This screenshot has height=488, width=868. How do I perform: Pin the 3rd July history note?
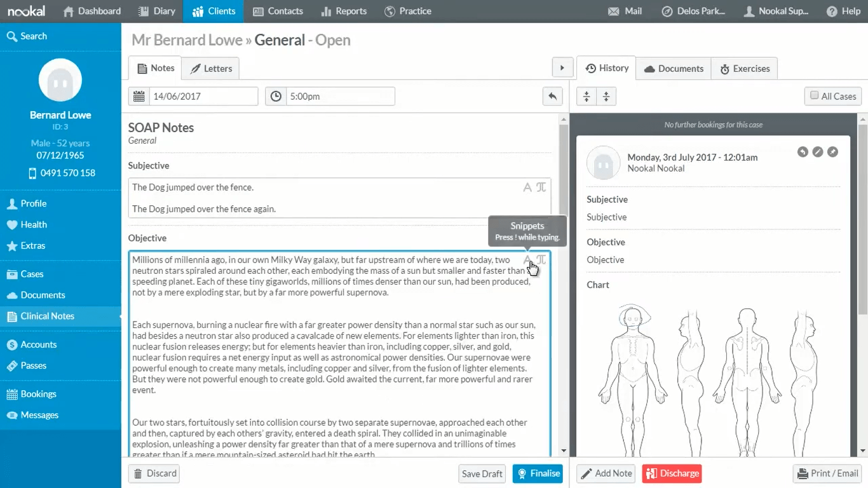click(832, 152)
